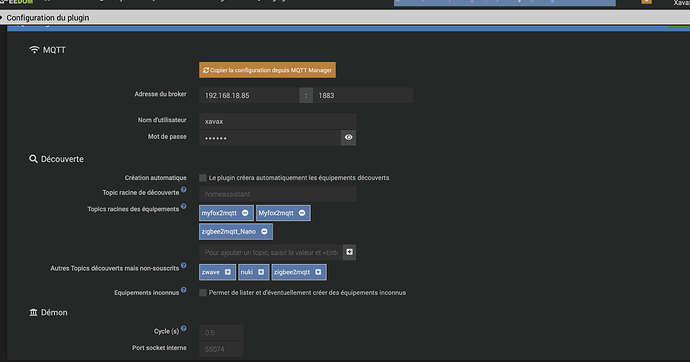Remove the zigbee2mqtt_Nano topic
The image size is (690, 362).
point(264,231)
